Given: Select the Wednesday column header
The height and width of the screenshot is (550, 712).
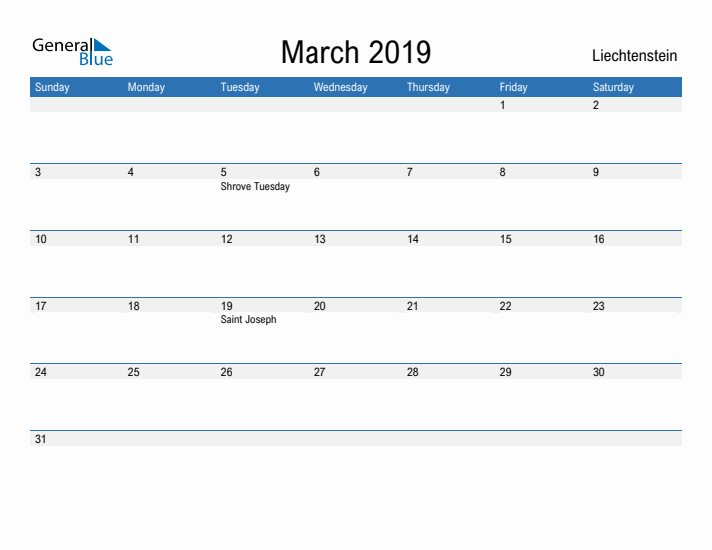Looking at the screenshot, I should tap(340, 87).
